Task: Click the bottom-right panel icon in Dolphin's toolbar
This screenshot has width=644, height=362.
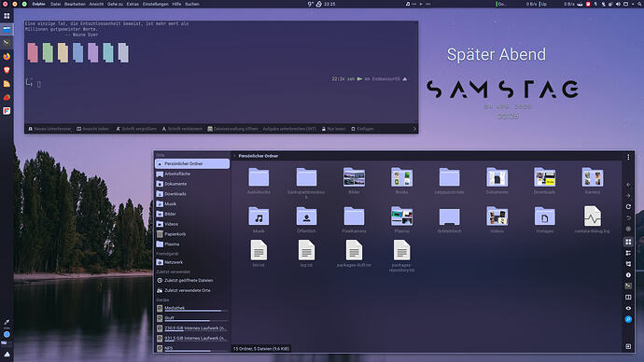Action: 628,347
